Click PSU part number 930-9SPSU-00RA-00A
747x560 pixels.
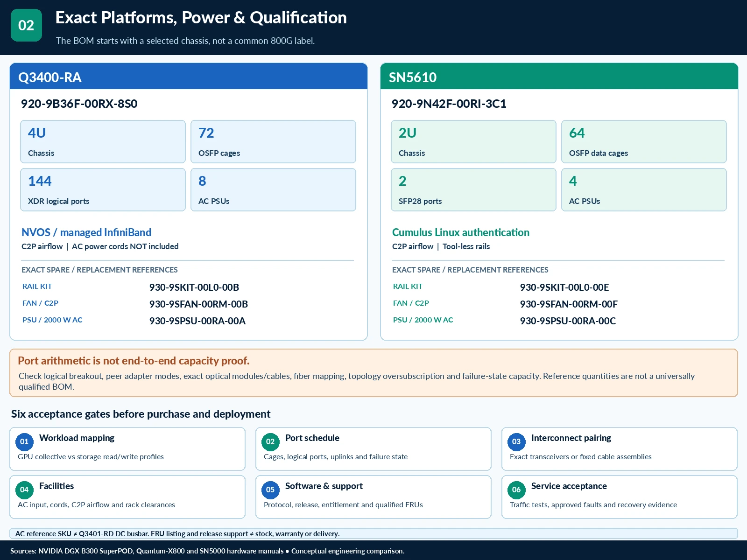pos(197,321)
